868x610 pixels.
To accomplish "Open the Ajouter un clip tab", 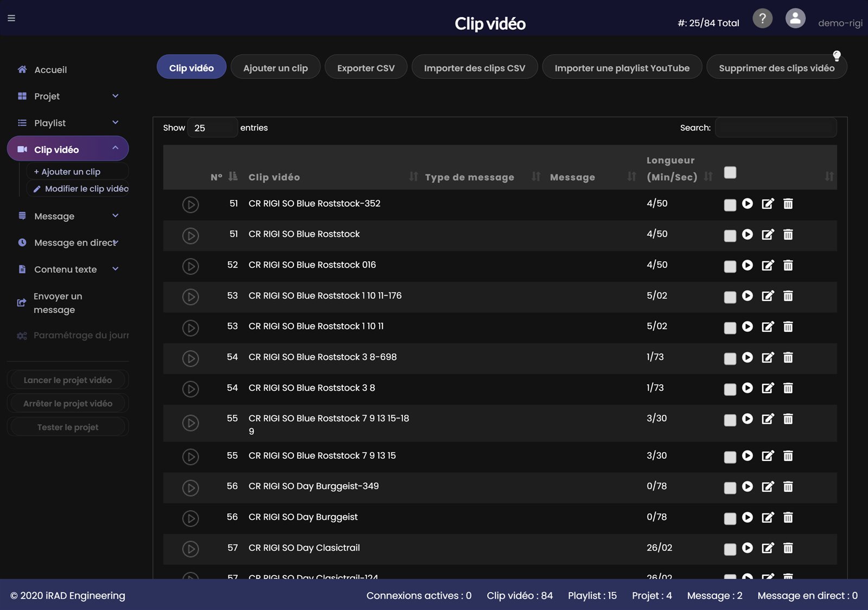I will coord(276,67).
